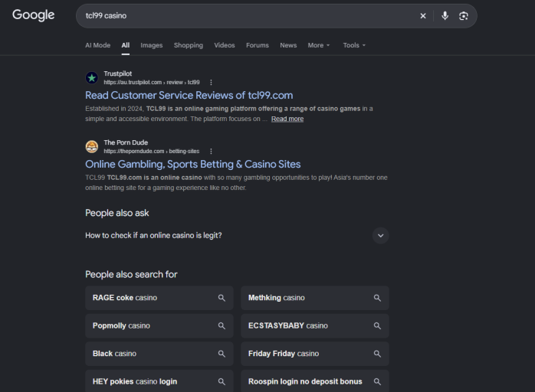
Task: Start voice search with the microphone icon
Action: [445, 15]
